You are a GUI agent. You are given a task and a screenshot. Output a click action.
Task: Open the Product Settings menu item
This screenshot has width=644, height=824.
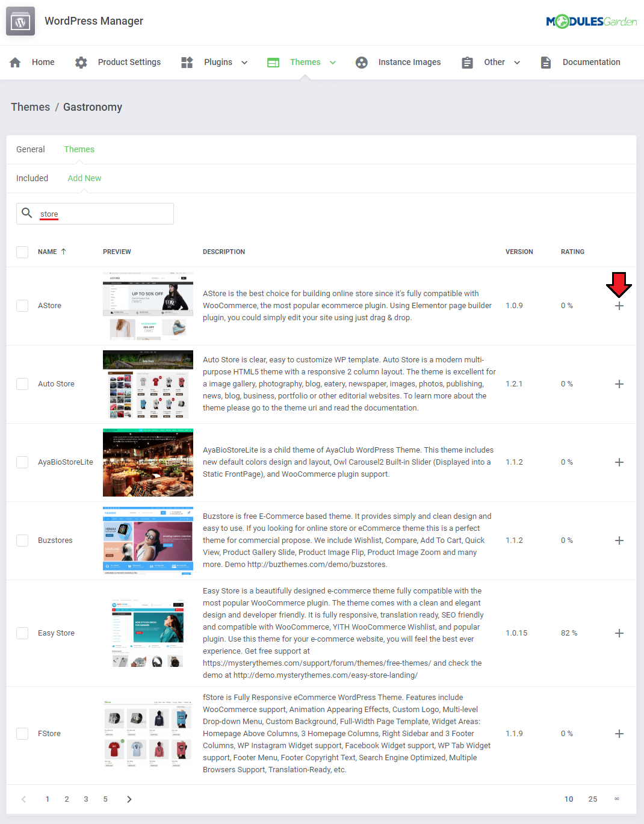coord(129,63)
